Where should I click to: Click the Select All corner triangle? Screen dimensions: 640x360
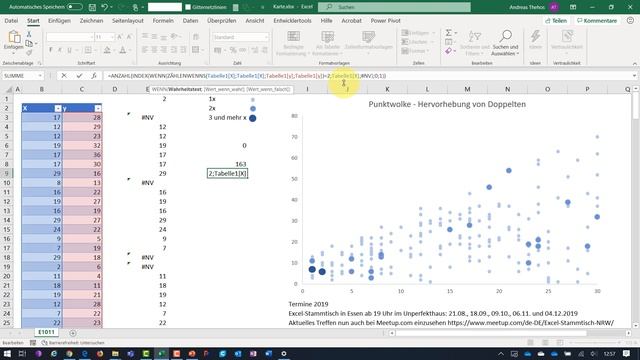click(x=9, y=89)
